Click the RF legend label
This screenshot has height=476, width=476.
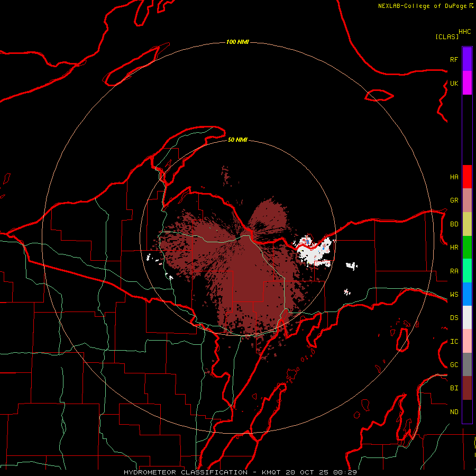pos(454,59)
